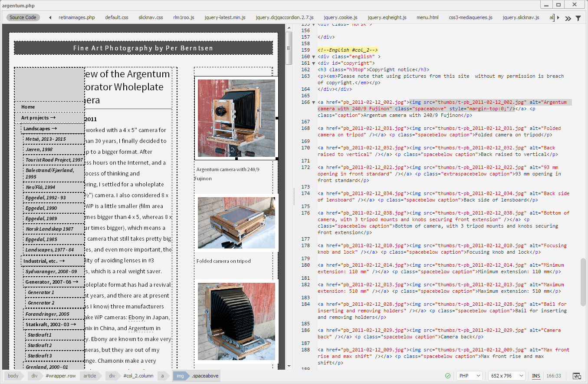This screenshot has height=384, width=588.
Task: Click the 166:33 cursor position indicator
Action: [554, 376]
